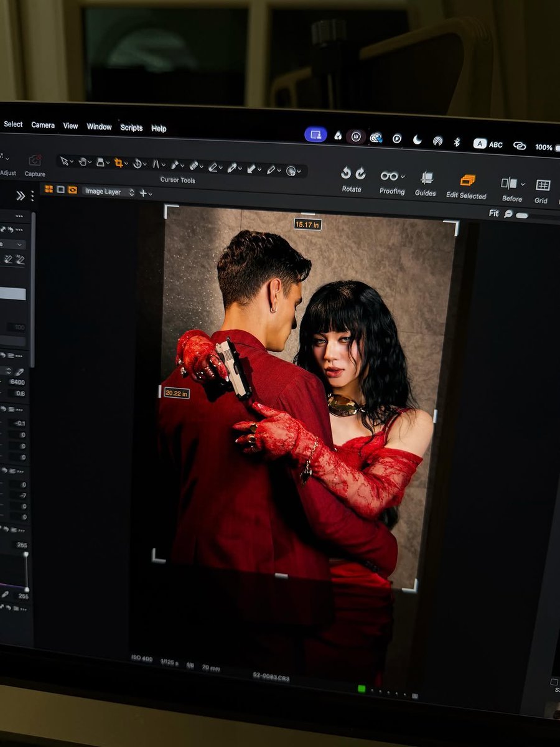Select the Apply Adjustments arrow tool

pos(251,168)
